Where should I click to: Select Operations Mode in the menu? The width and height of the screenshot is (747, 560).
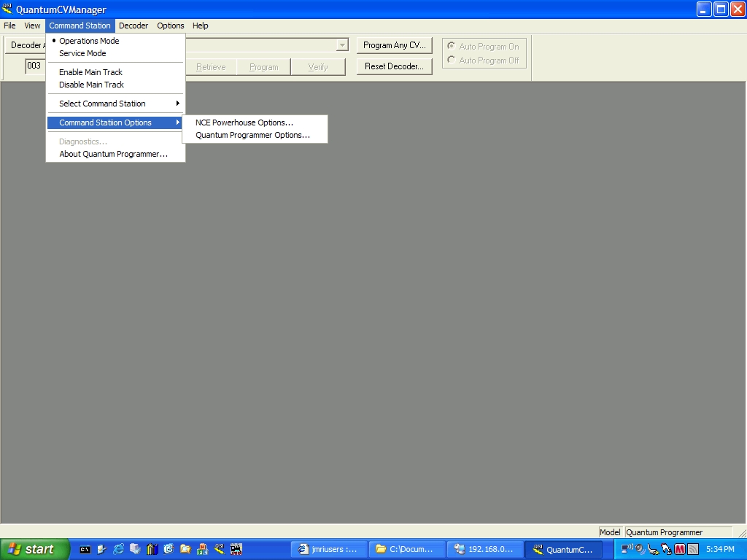pyautogui.click(x=115, y=41)
